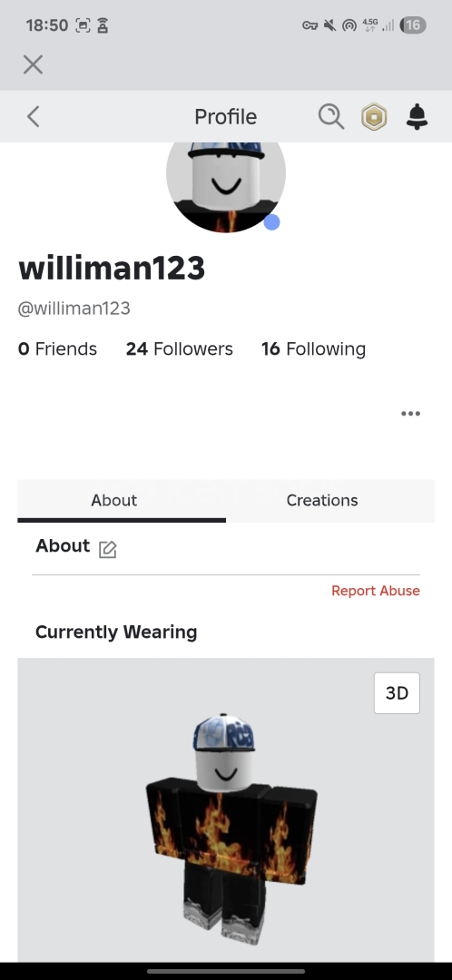View the 16 Following list
The image size is (452, 980).
tap(313, 348)
